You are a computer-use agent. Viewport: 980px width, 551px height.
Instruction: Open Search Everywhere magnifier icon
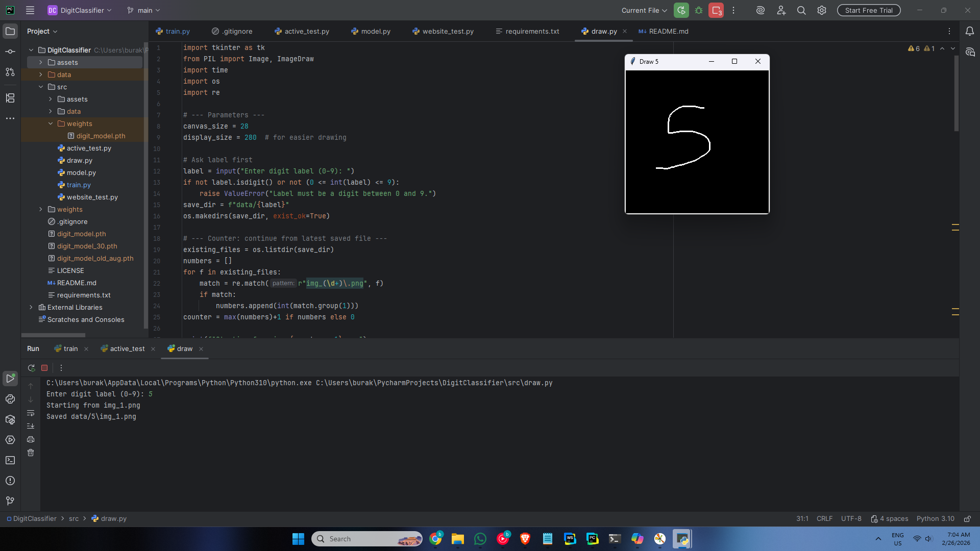801,10
